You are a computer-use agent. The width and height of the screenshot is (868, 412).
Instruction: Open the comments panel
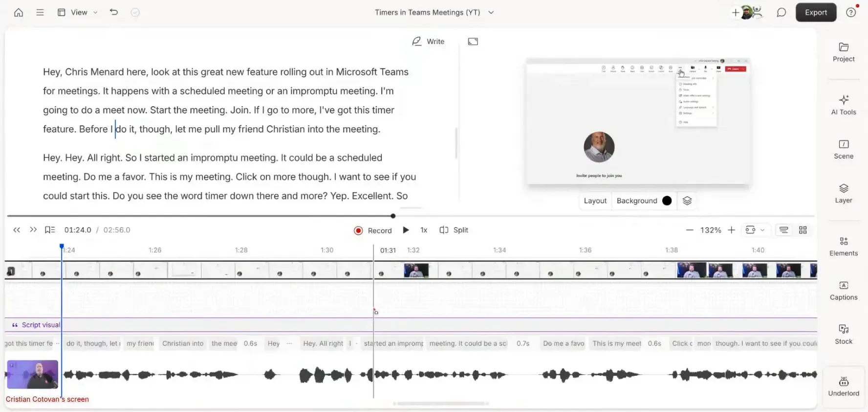coord(781,12)
